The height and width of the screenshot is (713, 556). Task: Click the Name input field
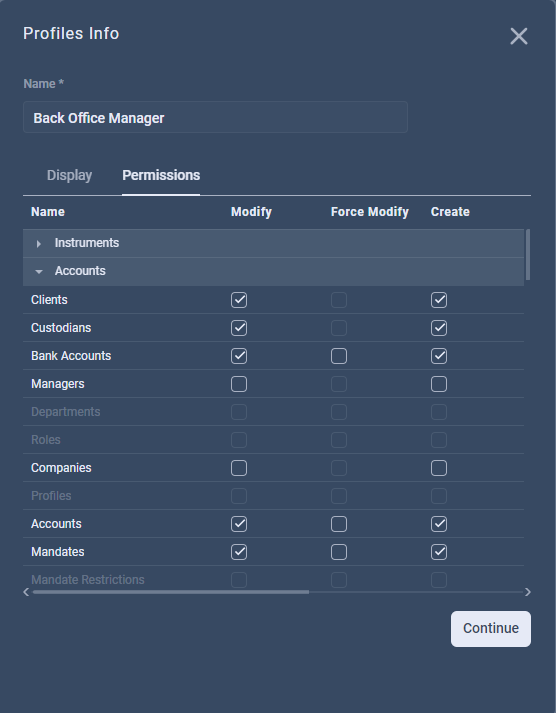point(215,117)
